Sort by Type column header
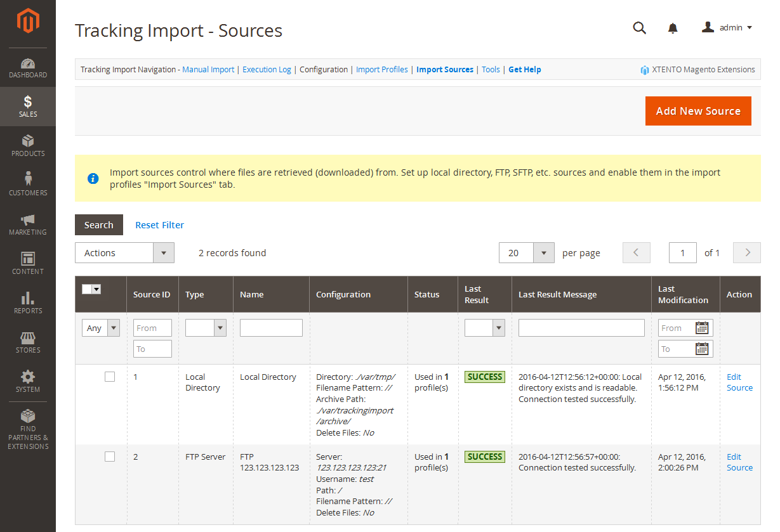The image size is (780, 532). [x=206, y=294]
